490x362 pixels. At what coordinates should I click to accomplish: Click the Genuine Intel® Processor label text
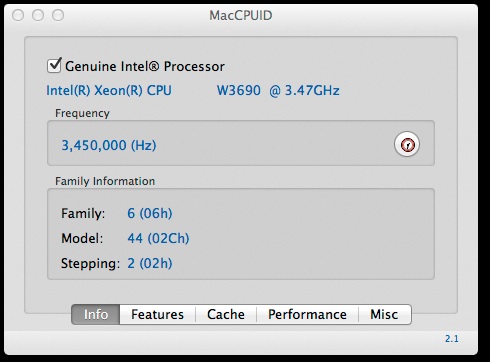(x=145, y=66)
